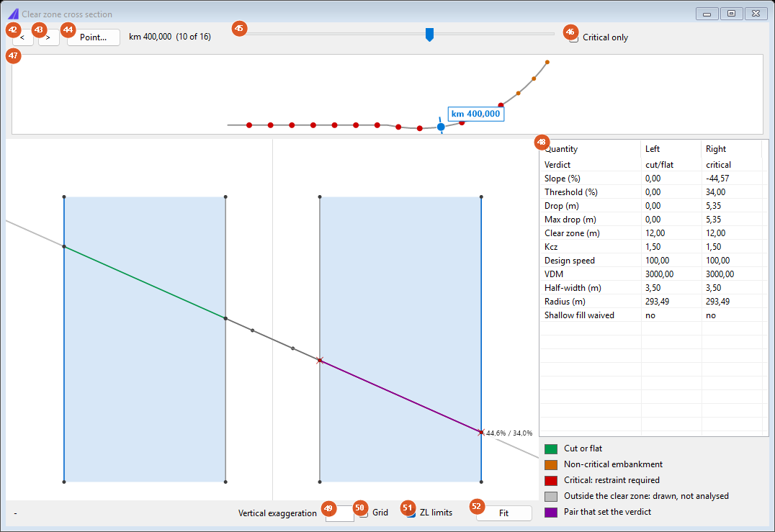Select the Right VDM value '3000,00'
This screenshot has height=532, width=775.
click(720, 274)
